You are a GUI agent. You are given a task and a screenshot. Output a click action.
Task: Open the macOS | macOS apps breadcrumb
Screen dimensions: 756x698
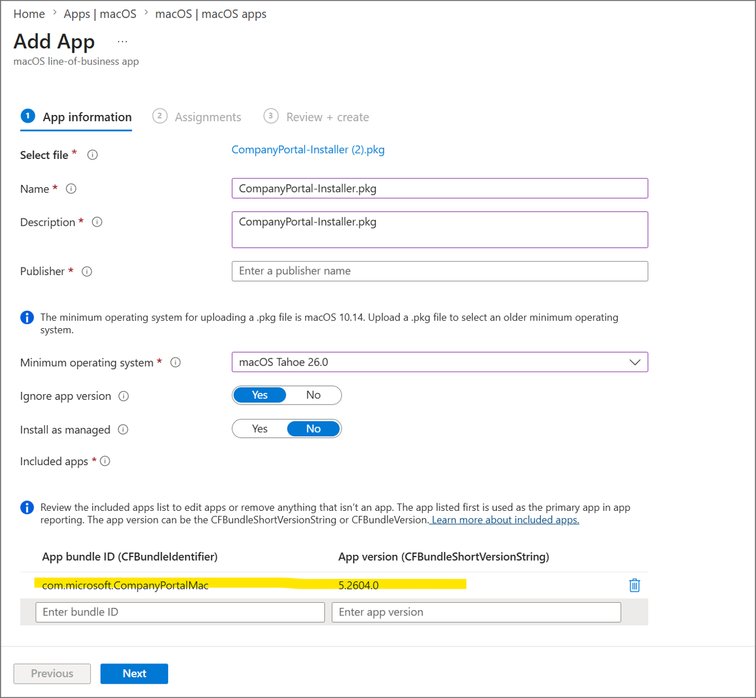[211, 14]
